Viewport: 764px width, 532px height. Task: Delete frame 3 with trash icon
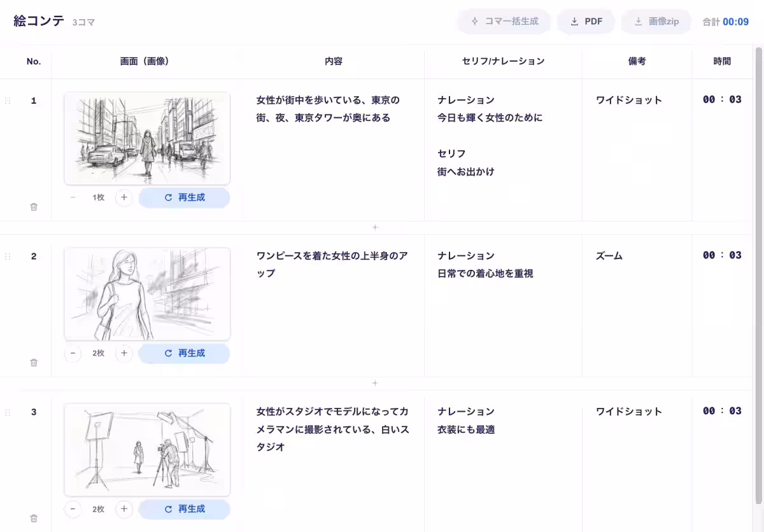[x=34, y=519]
